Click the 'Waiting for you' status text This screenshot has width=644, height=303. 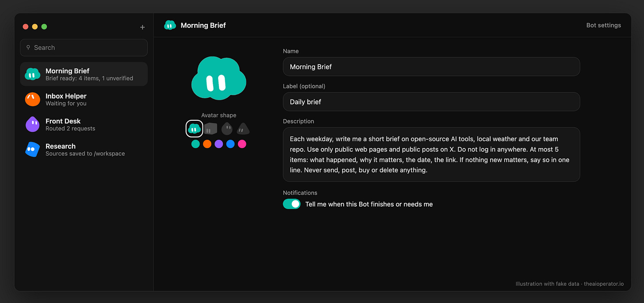point(66,104)
